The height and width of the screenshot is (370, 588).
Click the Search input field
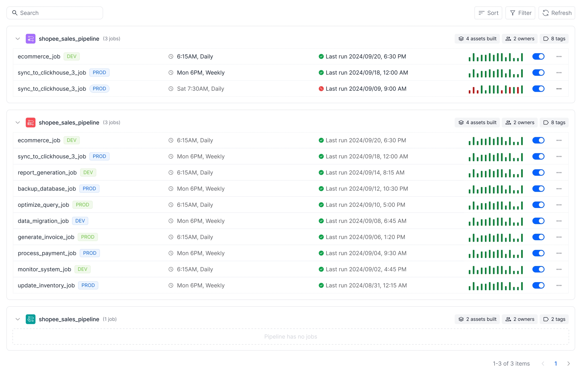55,13
